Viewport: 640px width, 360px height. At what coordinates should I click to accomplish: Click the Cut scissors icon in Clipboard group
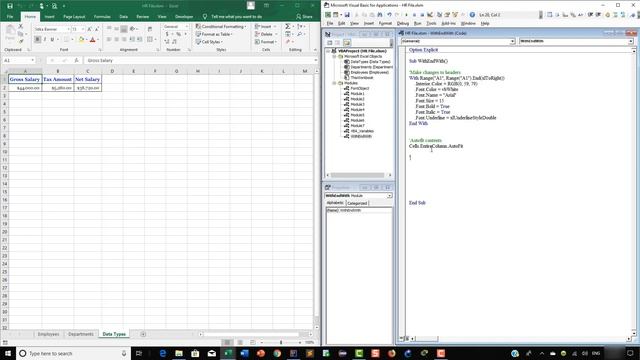coord(21,26)
